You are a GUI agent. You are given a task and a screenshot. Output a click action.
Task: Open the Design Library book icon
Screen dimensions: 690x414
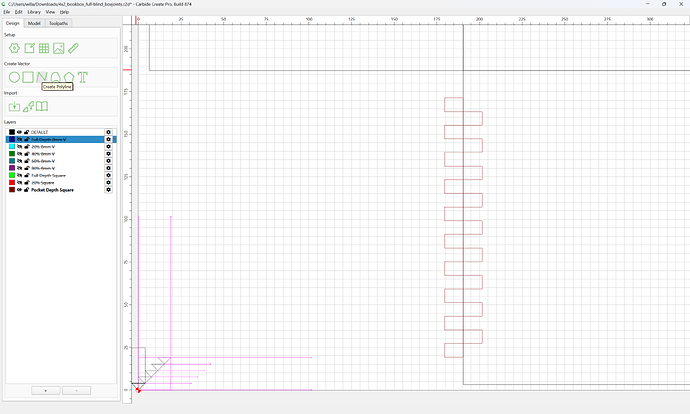tap(42, 106)
